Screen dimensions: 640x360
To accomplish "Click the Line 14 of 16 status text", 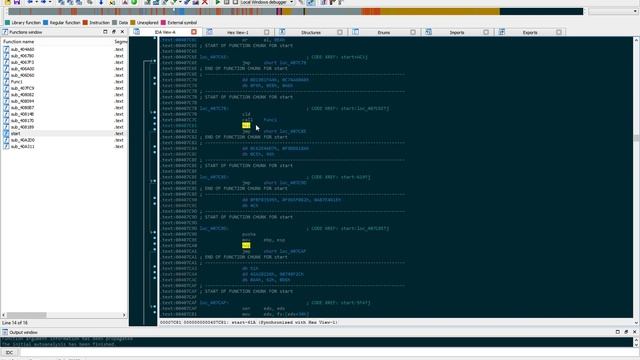I will [x=15, y=323].
